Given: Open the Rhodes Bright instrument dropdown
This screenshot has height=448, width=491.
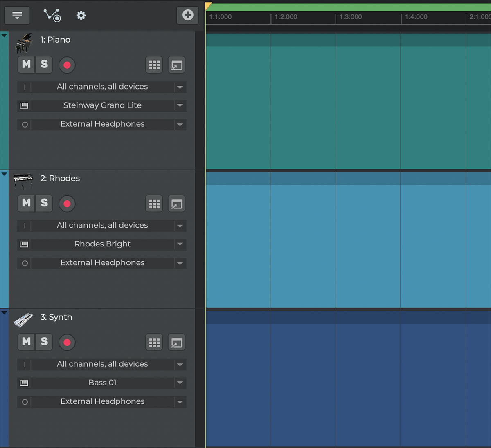Looking at the screenshot, I should coord(180,244).
